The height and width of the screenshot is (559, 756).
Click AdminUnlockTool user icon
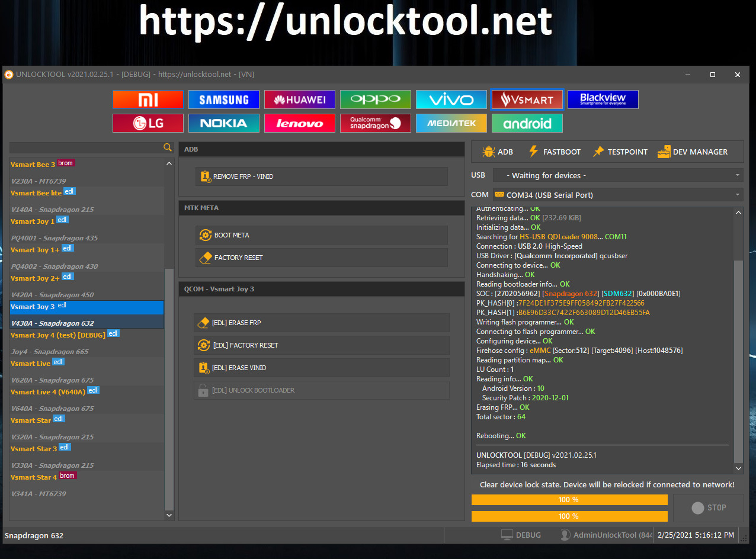[565, 535]
